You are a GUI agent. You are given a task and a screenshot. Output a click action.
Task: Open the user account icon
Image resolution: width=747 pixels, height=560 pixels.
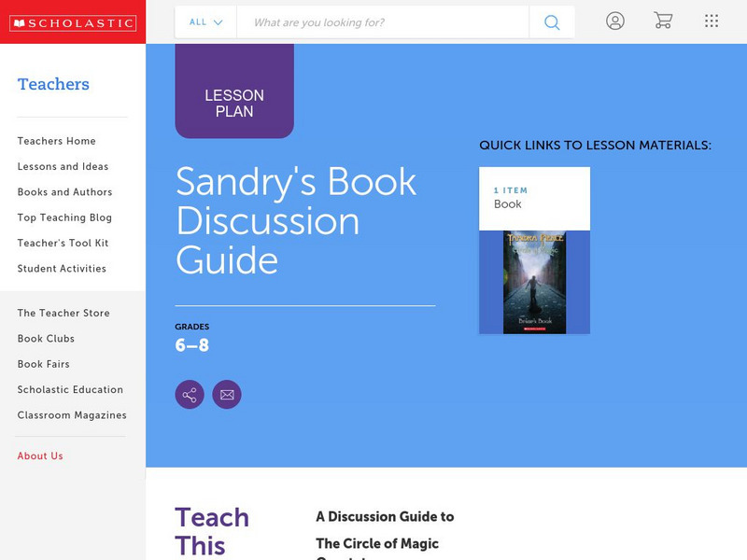point(616,21)
